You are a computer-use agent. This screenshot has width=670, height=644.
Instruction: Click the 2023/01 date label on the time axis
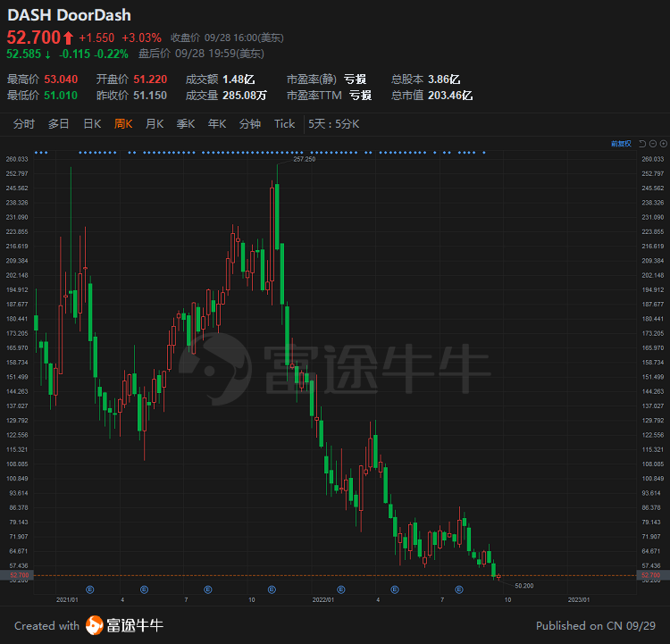(579, 600)
